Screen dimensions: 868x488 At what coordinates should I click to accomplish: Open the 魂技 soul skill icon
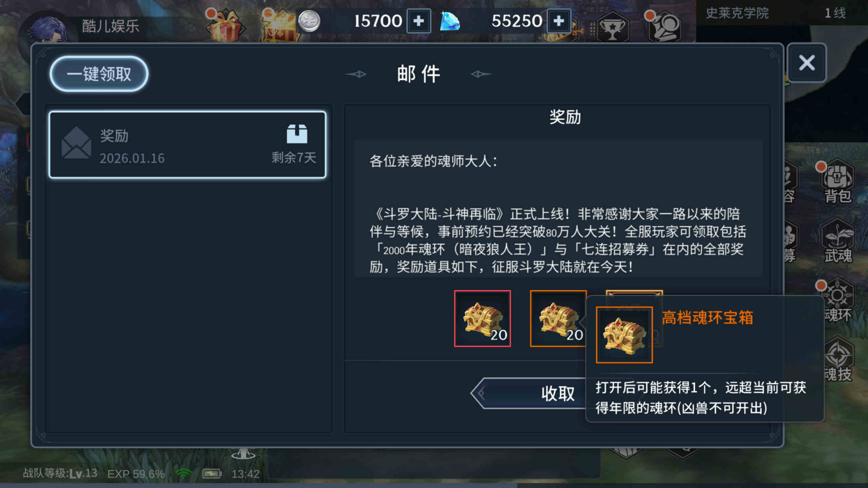click(x=837, y=360)
